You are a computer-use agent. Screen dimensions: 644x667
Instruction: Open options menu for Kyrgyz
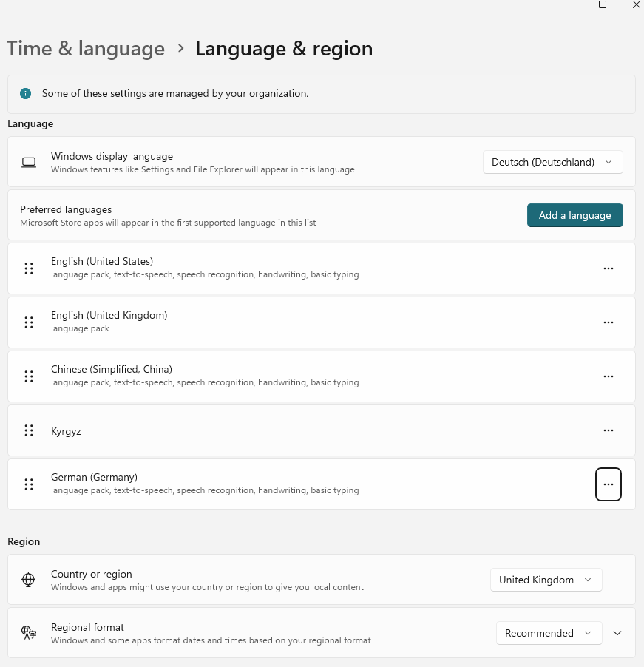pyautogui.click(x=609, y=430)
